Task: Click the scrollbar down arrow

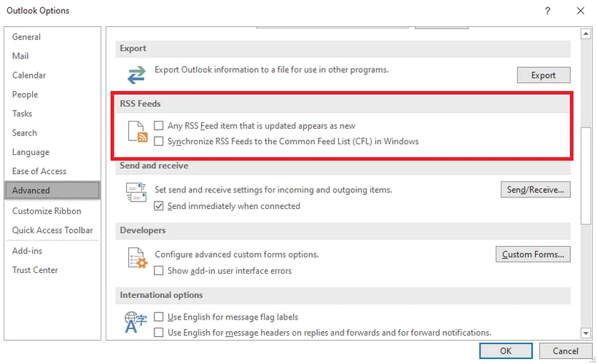Action: [x=585, y=333]
